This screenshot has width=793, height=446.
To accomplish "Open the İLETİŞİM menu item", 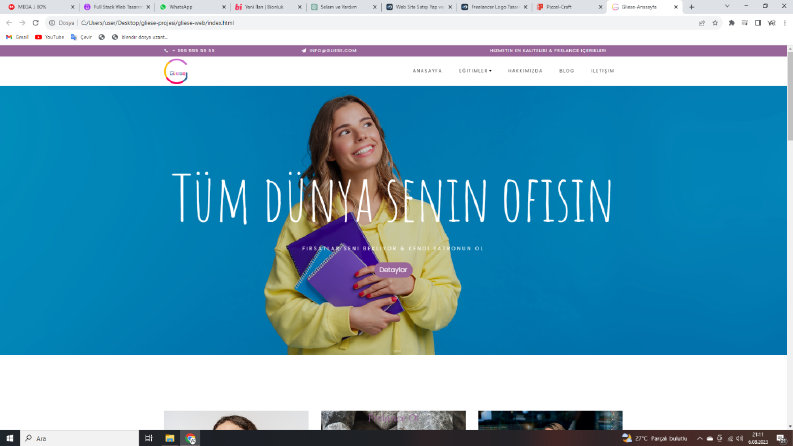I will pyautogui.click(x=602, y=71).
